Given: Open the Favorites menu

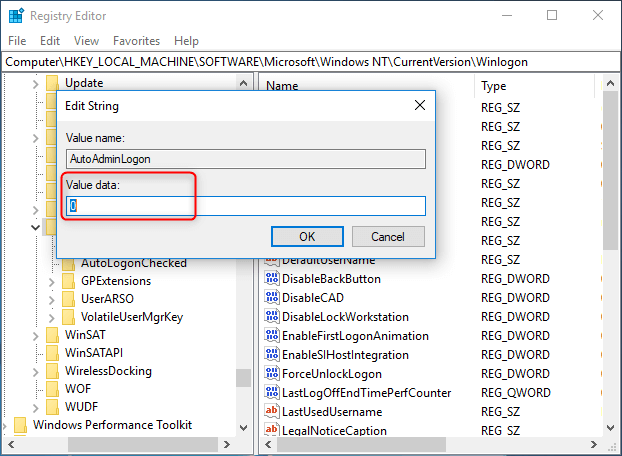Looking at the screenshot, I should pyautogui.click(x=136, y=41).
